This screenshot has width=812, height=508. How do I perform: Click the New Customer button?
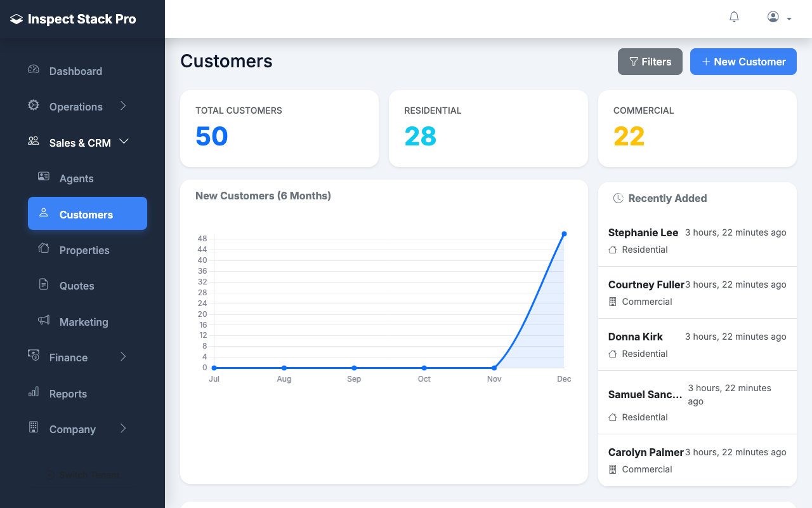(x=743, y=62)
